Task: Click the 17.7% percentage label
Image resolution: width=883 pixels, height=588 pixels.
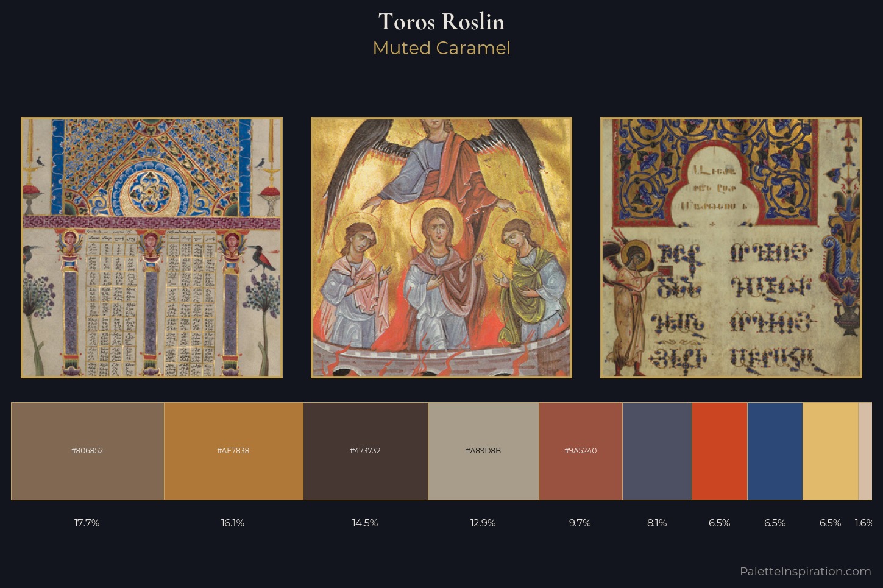Action: pos(87,523)
